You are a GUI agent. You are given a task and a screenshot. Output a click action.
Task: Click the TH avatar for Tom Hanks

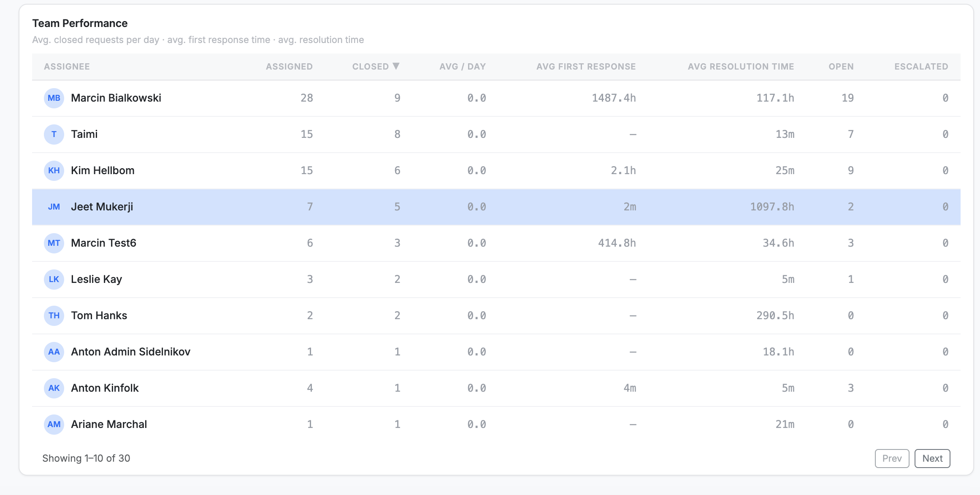54,316
